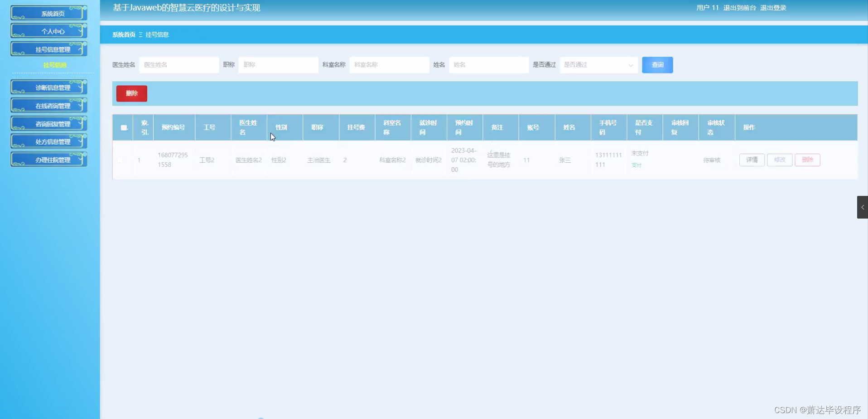868x419 pixels.
Task: Click the 支付 link for the unpaid record
Action: 636,165
